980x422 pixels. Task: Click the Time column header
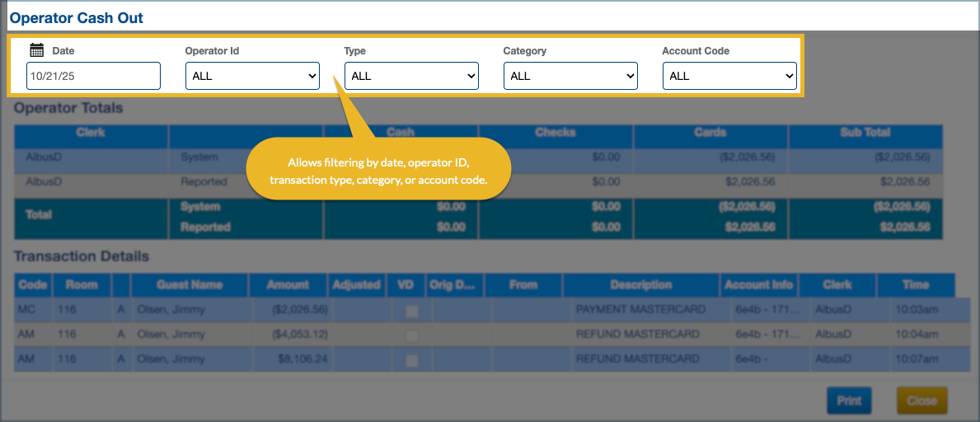coord(915,285)
